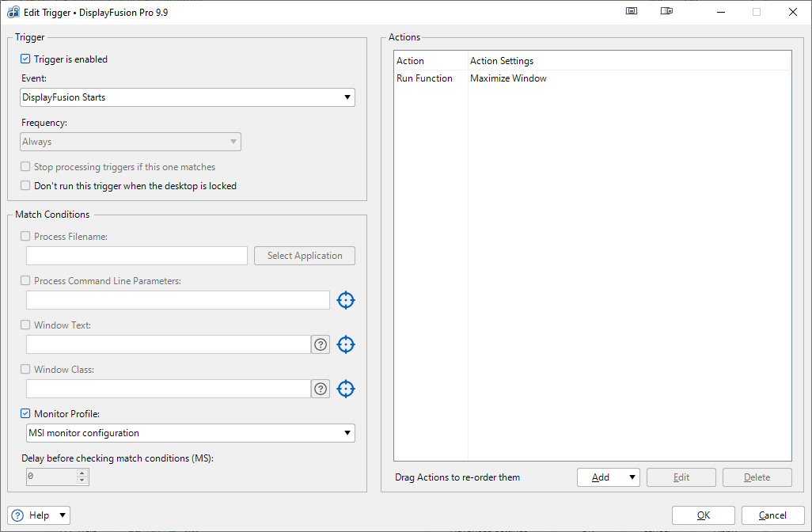Click the target crosshair next to Process Command Line Parameters
Image resolution: width=812 pixels, height=532 pixels.
click(346, 300)
